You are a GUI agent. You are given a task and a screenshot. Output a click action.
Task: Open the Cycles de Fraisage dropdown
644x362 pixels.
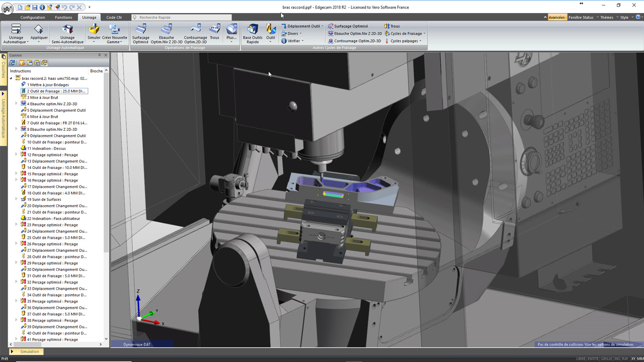point(406,34)
